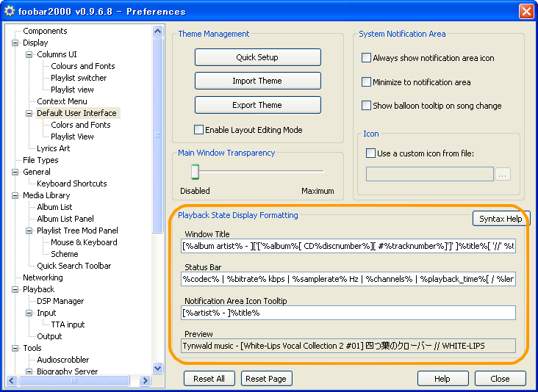The height and width of the screenshot is (392, 538).
Task: Click the Reset Page button
Action: (266, 379)
